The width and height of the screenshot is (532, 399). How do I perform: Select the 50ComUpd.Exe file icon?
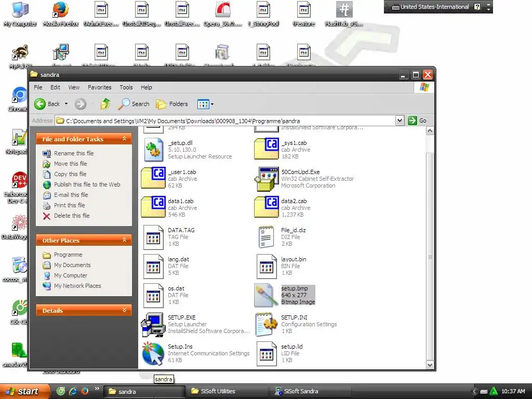[x=267, y=179]
